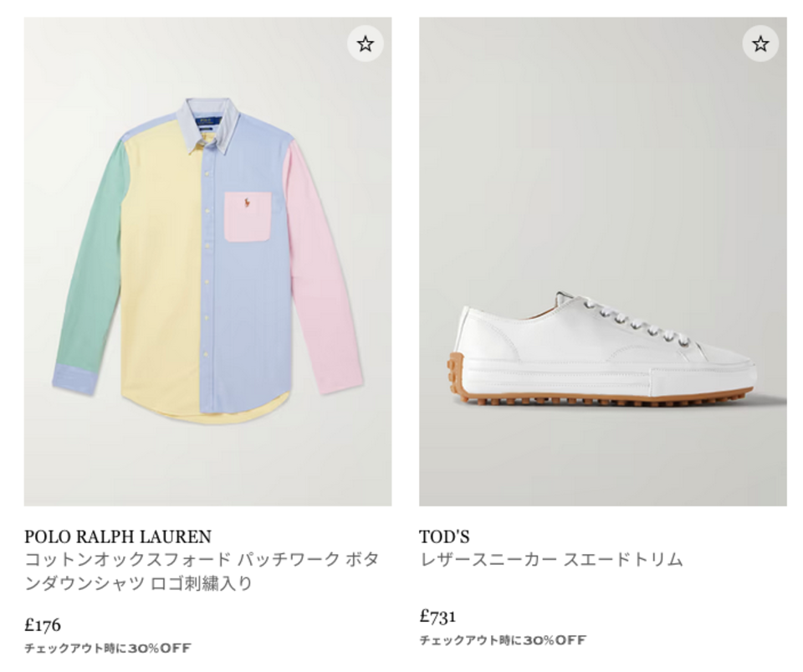The width and height of the screenshot is (803, 672).
Task: Select the £176 shirt price
Action: (43, 625)
